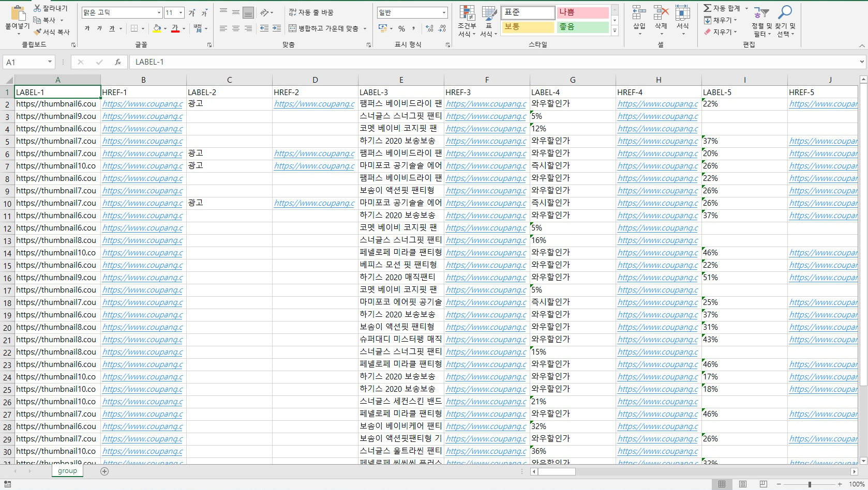Apply the Percent Style format
The height and width of the screenshot is (490, 868).
coord(402,28)
